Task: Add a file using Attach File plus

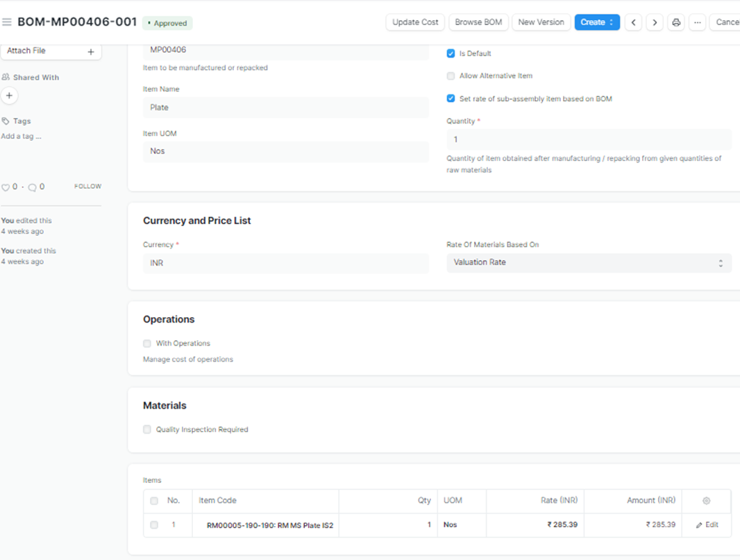Action: pyautogui.click(x=91, y=52)
